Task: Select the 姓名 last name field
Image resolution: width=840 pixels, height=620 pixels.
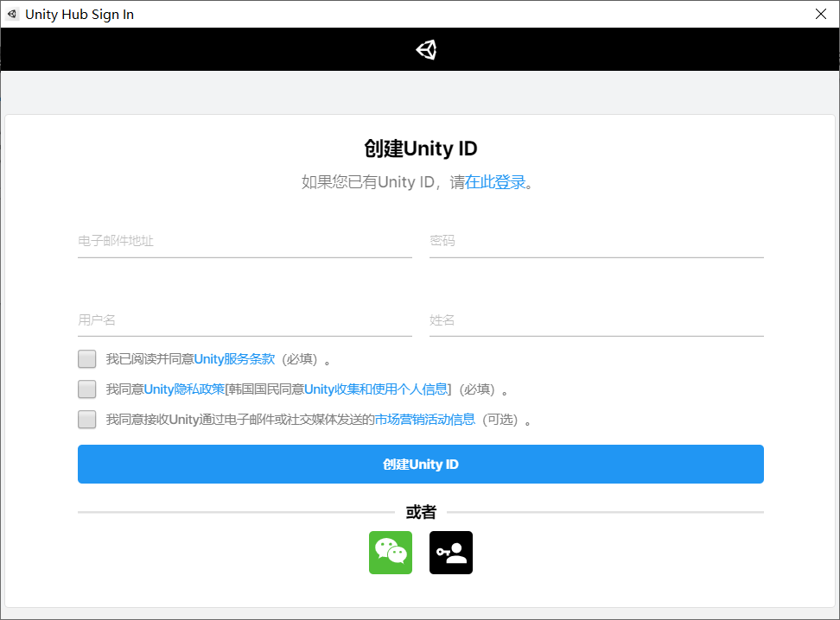Action: [596, 320]
